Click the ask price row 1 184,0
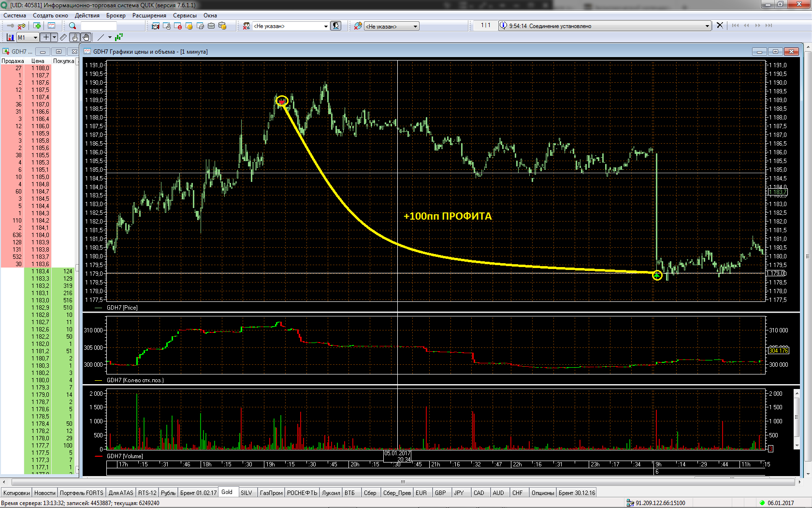Image resolution: width=812 pixels, height=508 pixels. (x=39, y=235)
